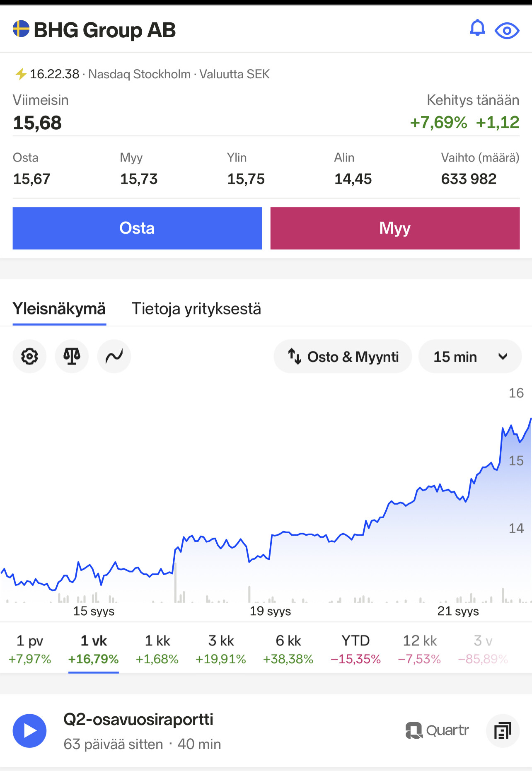Viewport: 532px width, 771px height.
Task: Tap the Swedish flag icon
Action: click(21, 29)
